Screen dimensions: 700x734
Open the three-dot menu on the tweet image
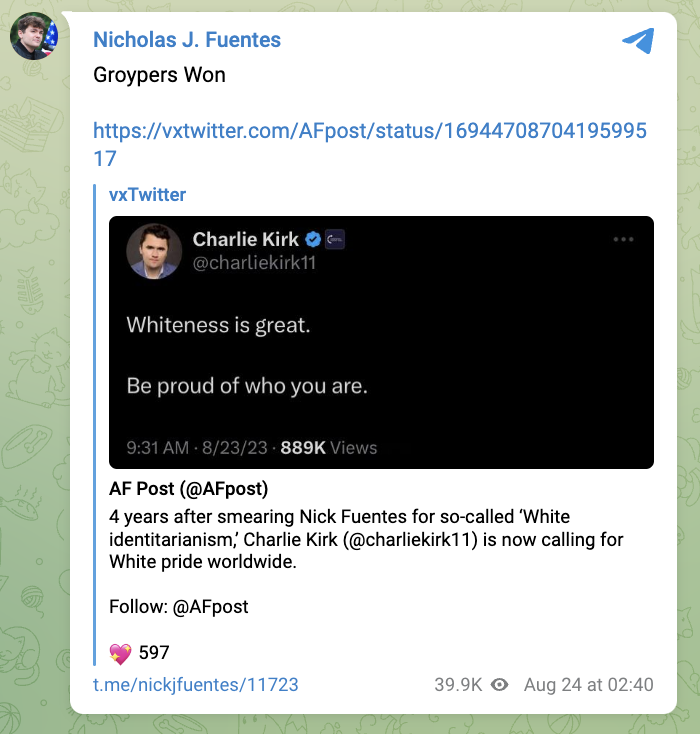[624, 240]
